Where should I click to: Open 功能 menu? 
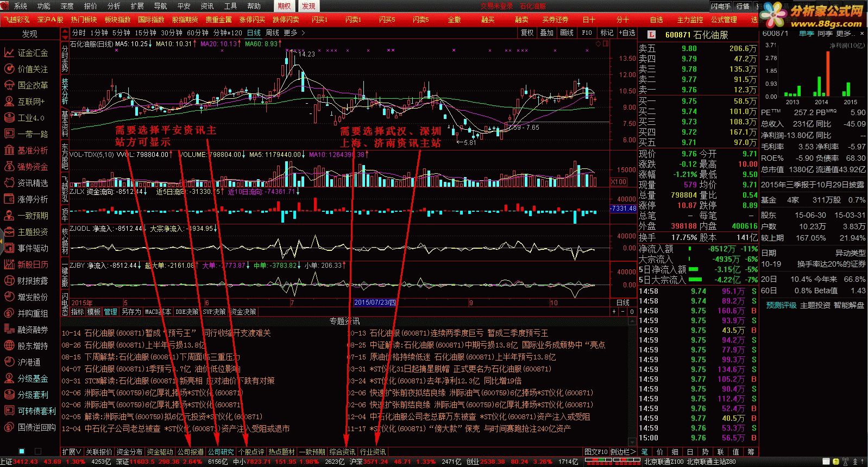coord(43,6)
